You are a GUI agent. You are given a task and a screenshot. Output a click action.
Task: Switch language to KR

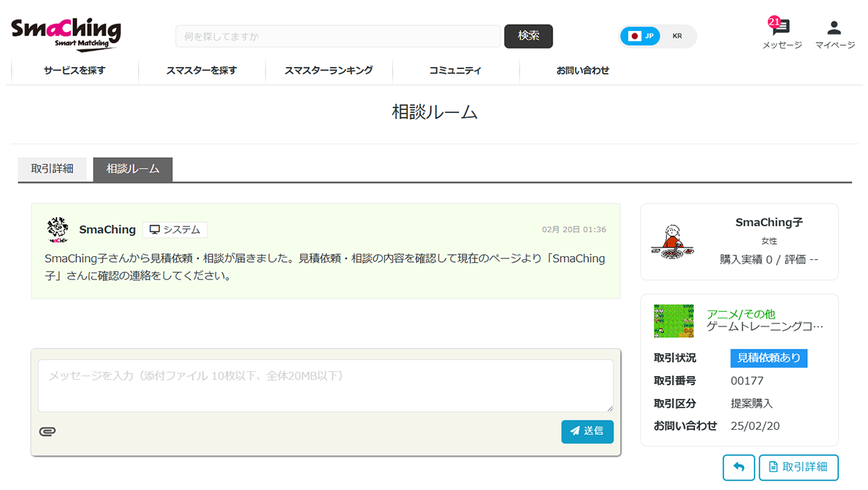[x=677, y=36]
